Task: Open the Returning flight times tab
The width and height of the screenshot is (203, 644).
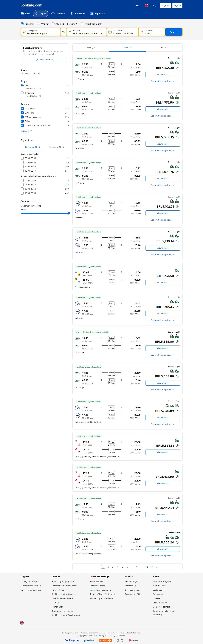Action: coord(57,147)
